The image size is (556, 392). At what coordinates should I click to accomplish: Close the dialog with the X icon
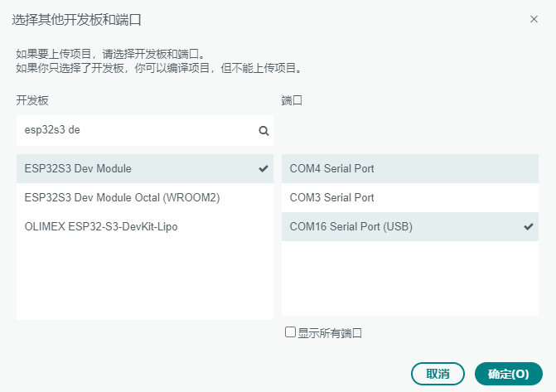[x=534, y=18]
